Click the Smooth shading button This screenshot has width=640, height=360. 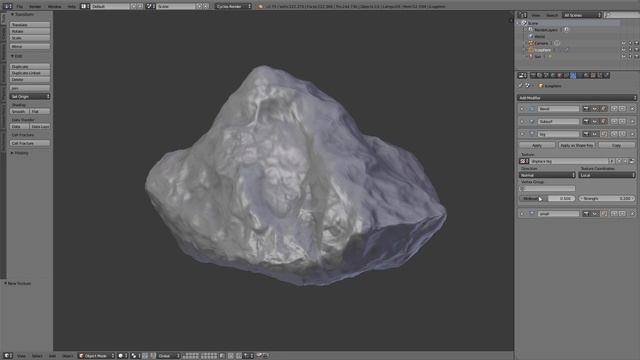coord(19,111)
